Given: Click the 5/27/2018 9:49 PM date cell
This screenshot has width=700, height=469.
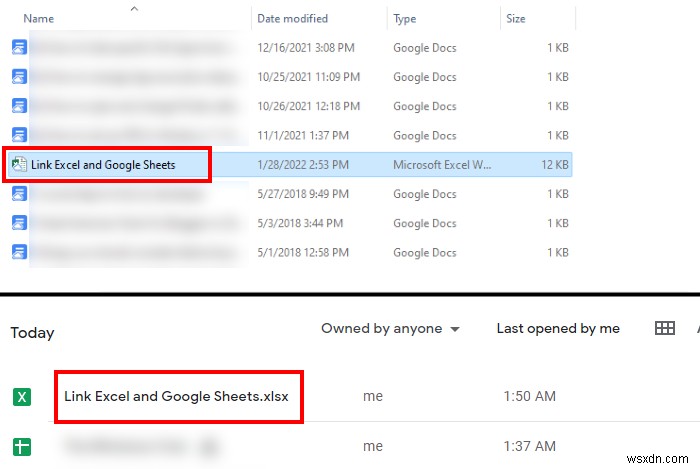Looking at the screenshot, I should [x=303, y=194].
